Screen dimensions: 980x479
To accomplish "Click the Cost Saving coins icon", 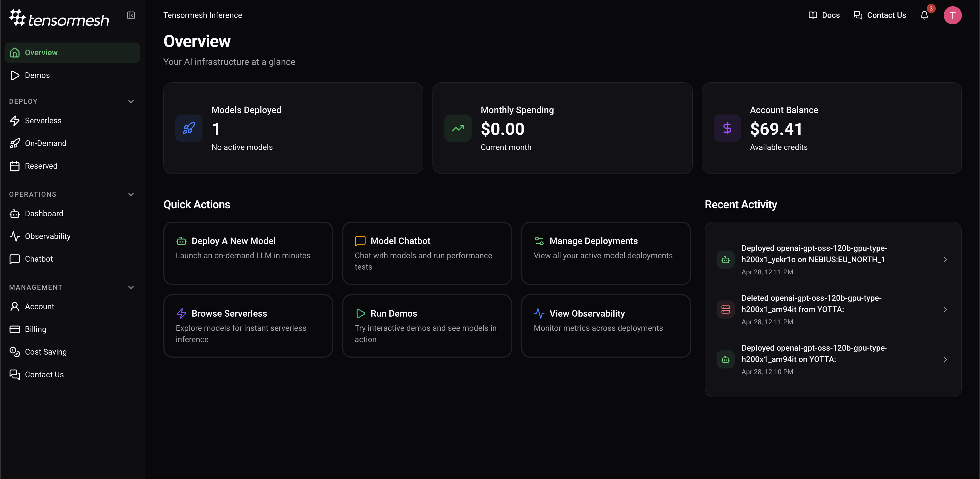I will [15, 352].
